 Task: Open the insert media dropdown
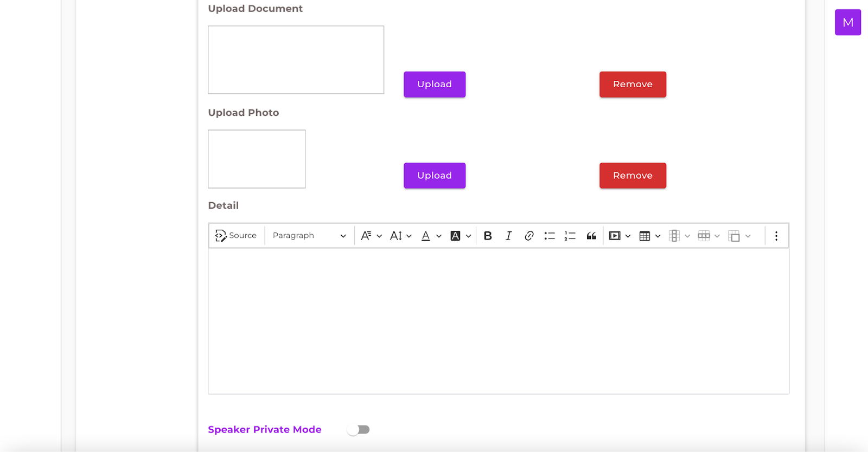coord(620,236)
